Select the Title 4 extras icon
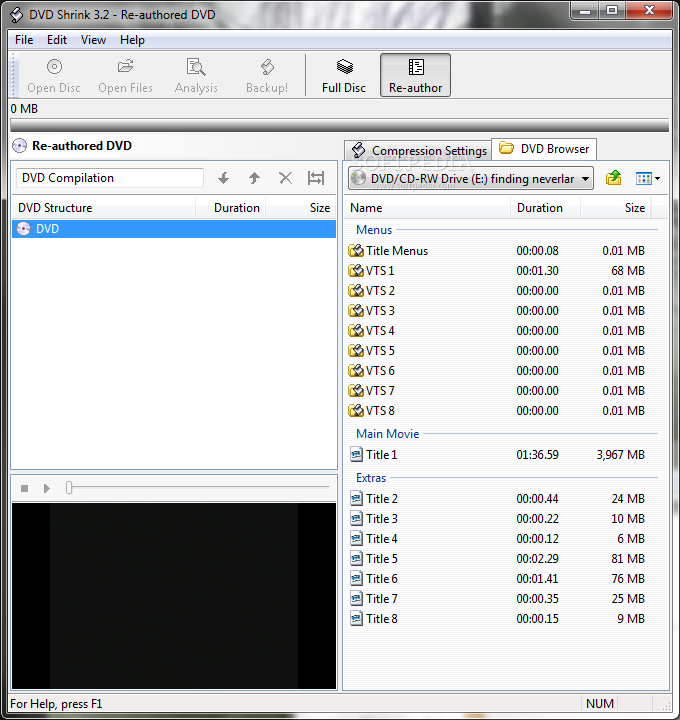680x720 pixels. pyautogui.click(x=356, y=539)
